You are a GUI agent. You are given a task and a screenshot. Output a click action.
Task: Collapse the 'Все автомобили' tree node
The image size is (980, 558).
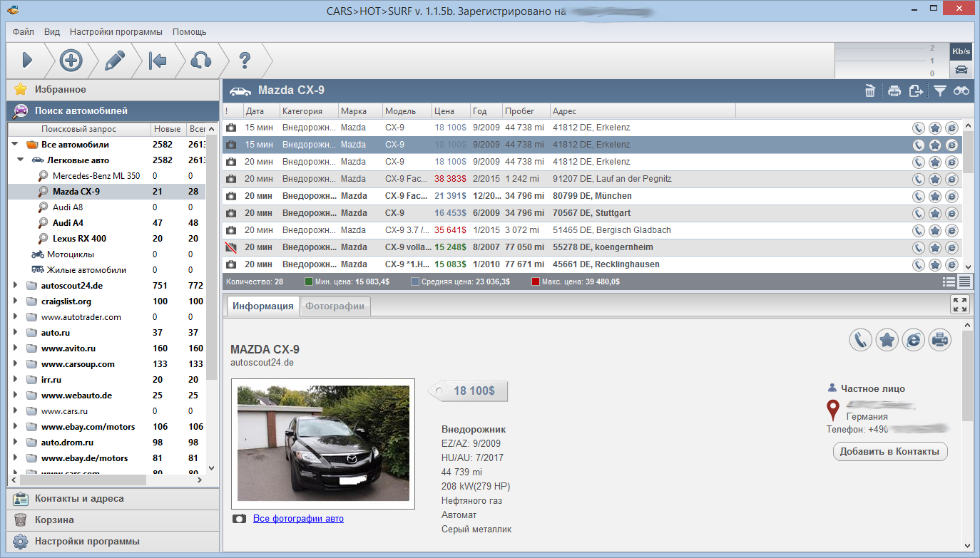(15, 145)
